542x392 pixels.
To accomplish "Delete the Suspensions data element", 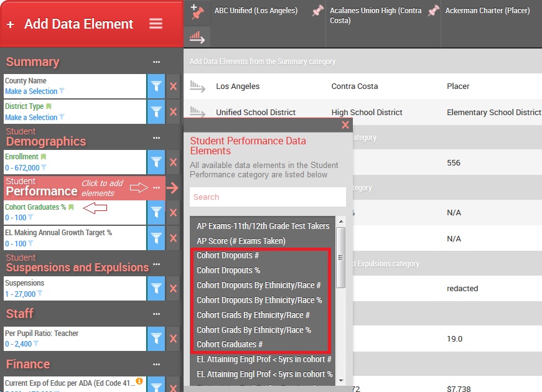I will pyautogui.click(x=174, y=288).
